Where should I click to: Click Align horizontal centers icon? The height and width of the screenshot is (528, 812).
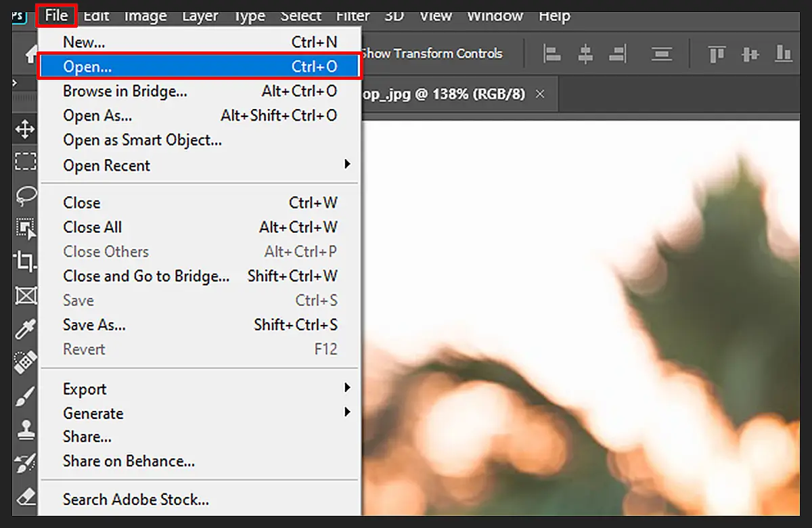[585, 53]
